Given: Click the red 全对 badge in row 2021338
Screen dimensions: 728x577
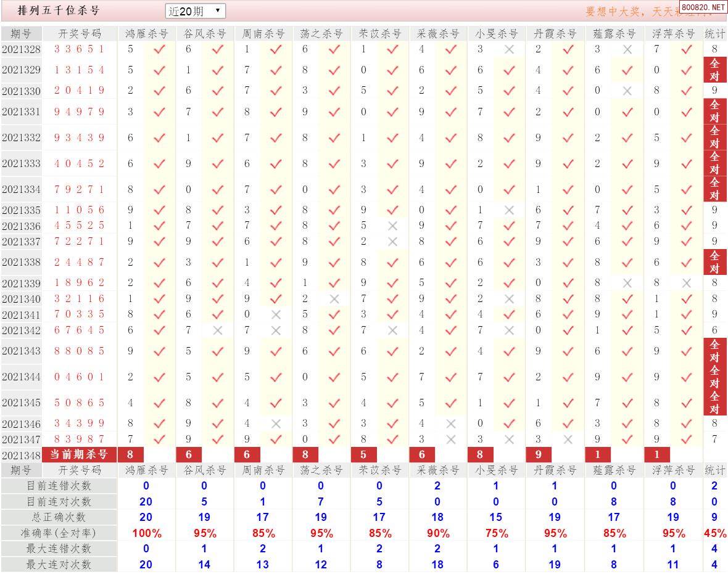Looking at the screenshot, I should (x=714, y=262).
